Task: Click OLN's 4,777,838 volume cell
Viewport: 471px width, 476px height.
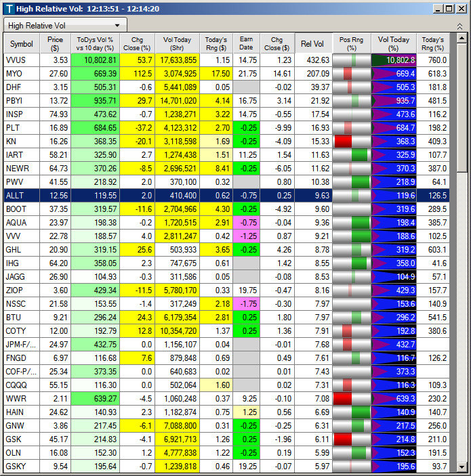Action: coord(178,453)
